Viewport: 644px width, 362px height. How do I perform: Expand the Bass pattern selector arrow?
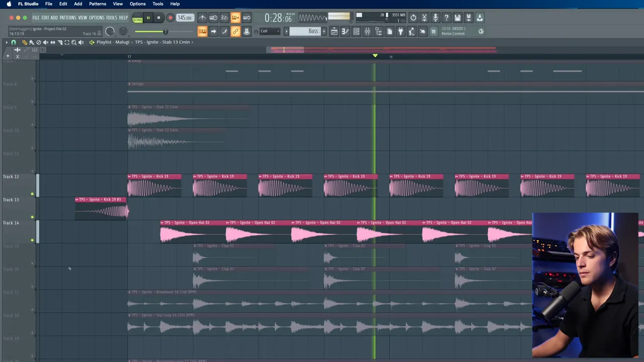(x=286, y=32)
